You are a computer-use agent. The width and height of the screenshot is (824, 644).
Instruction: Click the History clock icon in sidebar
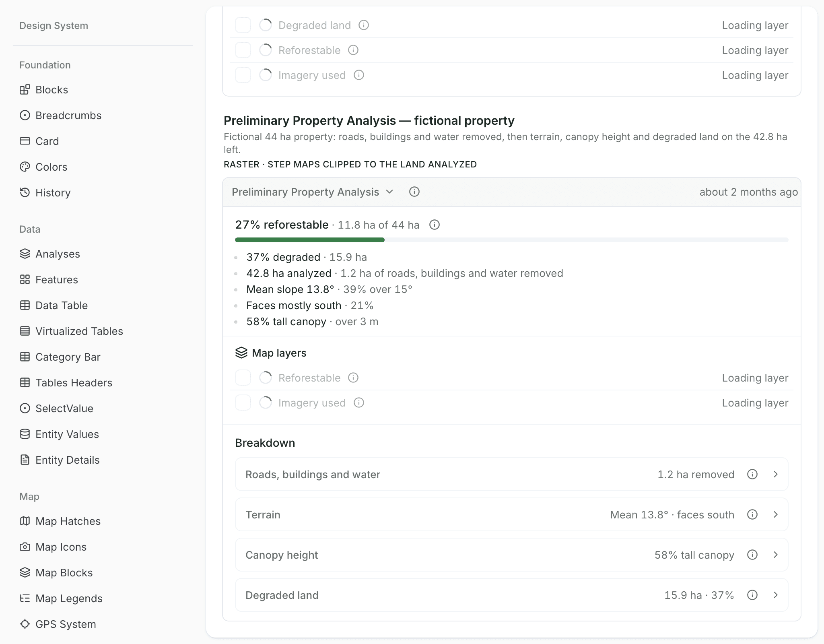click(x=25, y=193)
